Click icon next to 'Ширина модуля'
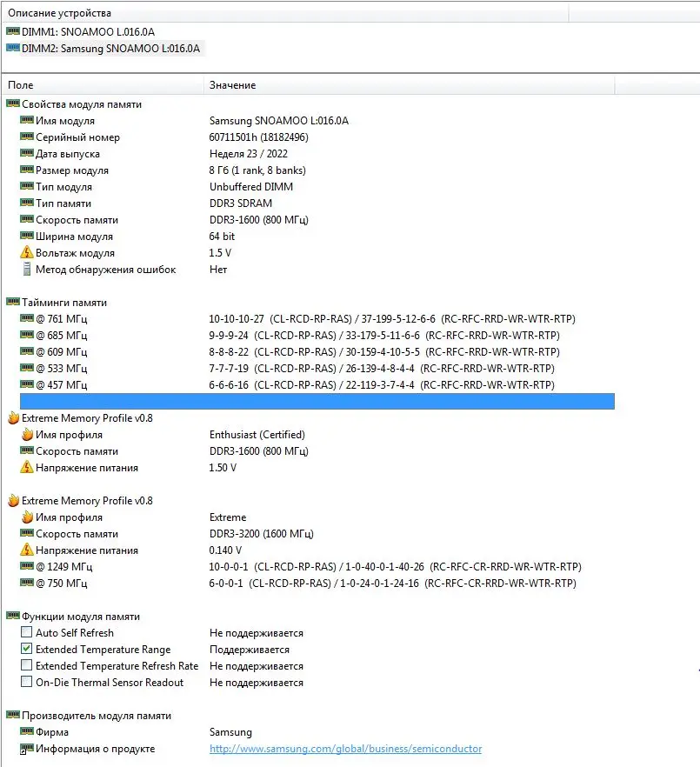This screenshot has height=767, width=700. tap(26, 236)
